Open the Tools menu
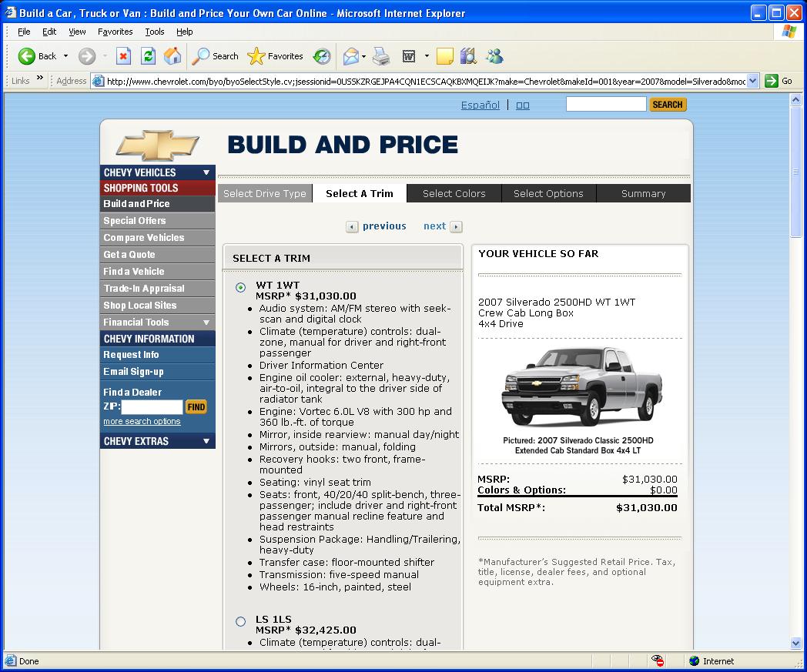Screen dimensions: 807x672 155,32
